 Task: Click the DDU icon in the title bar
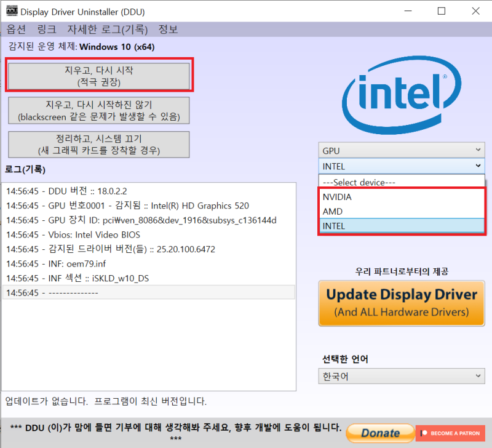pos(10,11)
